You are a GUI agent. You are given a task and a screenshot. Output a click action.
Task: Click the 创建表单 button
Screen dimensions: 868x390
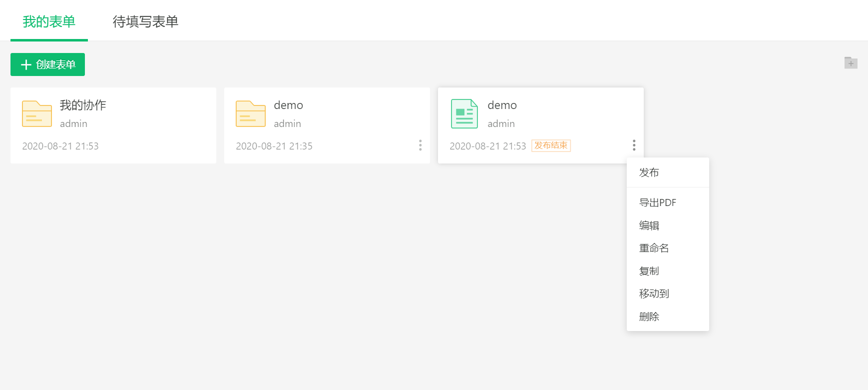(47, 64)
